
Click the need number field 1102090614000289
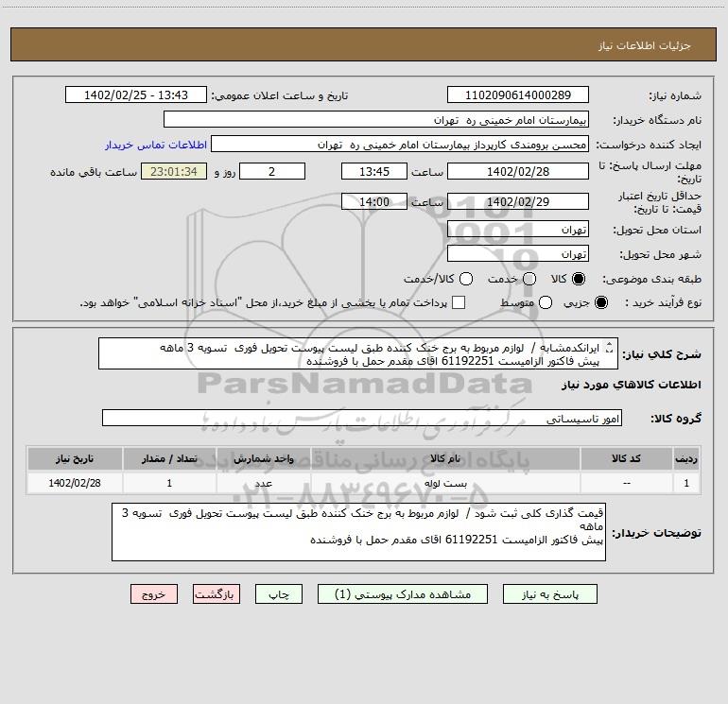point(518,94)
